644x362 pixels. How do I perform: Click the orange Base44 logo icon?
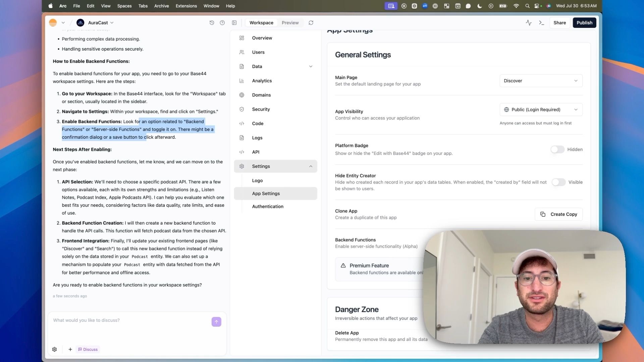[53, 22]
